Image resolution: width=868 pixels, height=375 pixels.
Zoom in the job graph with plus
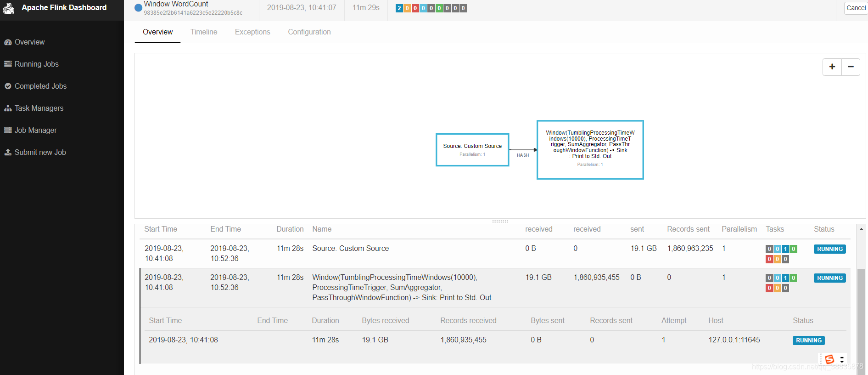click(x=832, y=67)
